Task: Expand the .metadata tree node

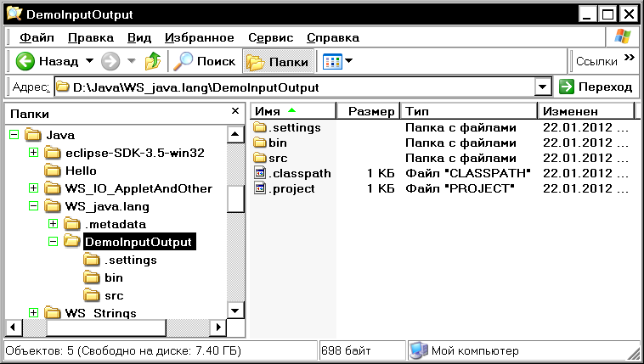Action: tap(53, 224)
